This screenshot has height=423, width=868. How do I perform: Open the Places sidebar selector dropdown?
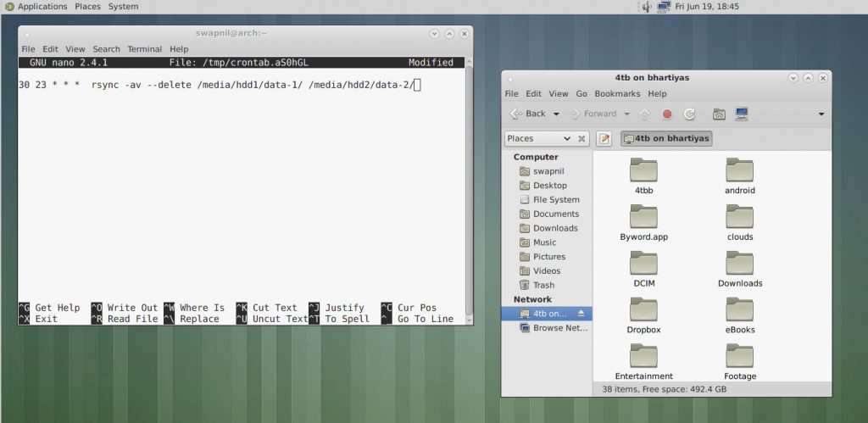pos(539,138)
